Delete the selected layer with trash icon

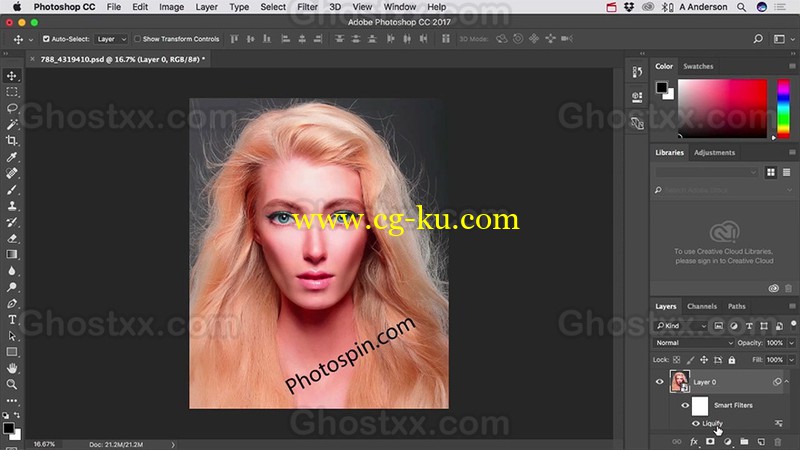[x=778, y=442]
